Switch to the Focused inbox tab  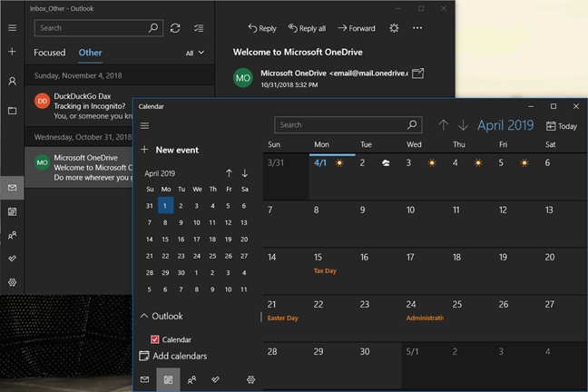click(50, 53)
